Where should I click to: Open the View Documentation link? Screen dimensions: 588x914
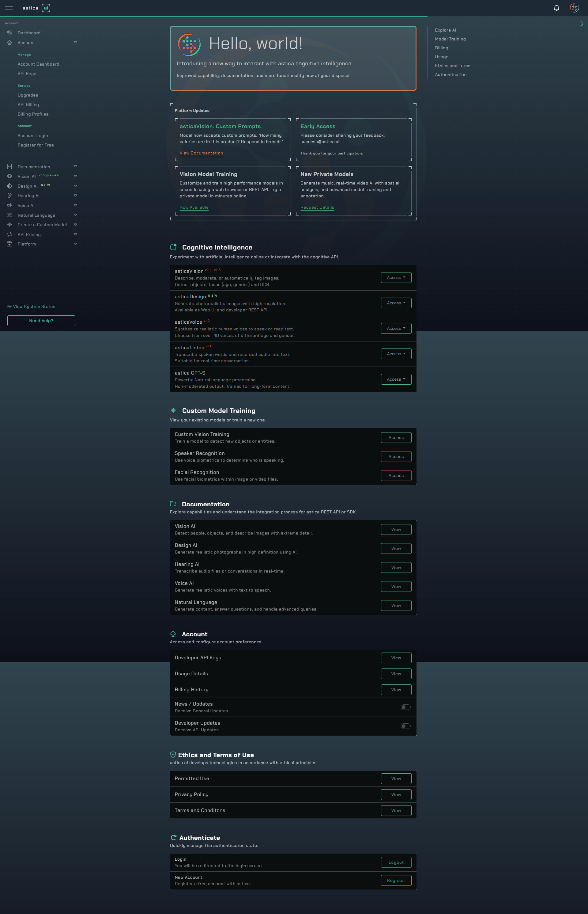(201, 153)
